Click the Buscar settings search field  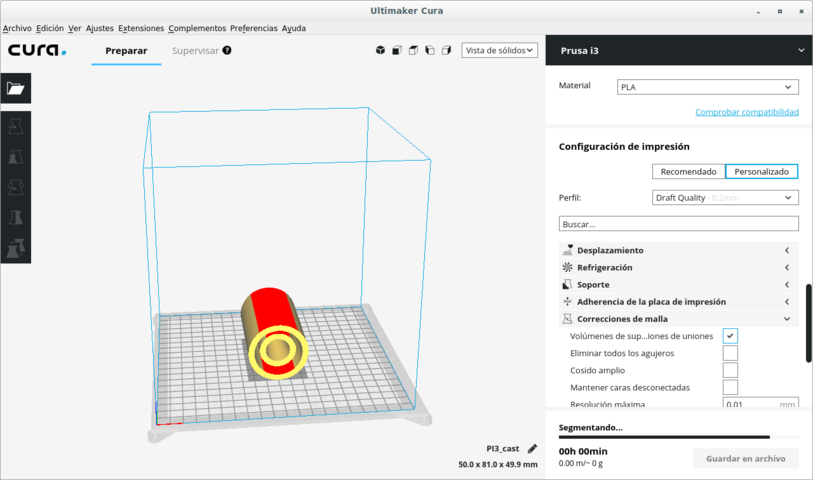[x=679, y=224]
